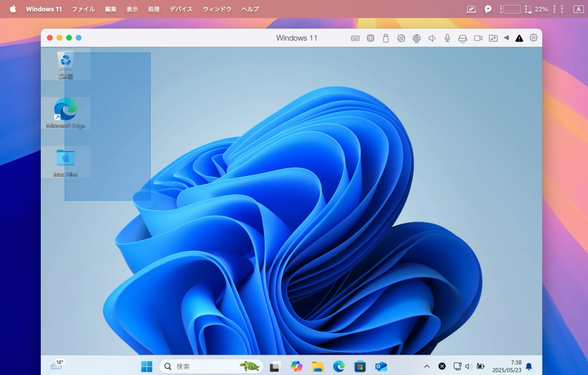The height and width of the screenshot is (375, 588).
Task: Toggle the camera icon in VM toolbar
Action: [478, 38]
